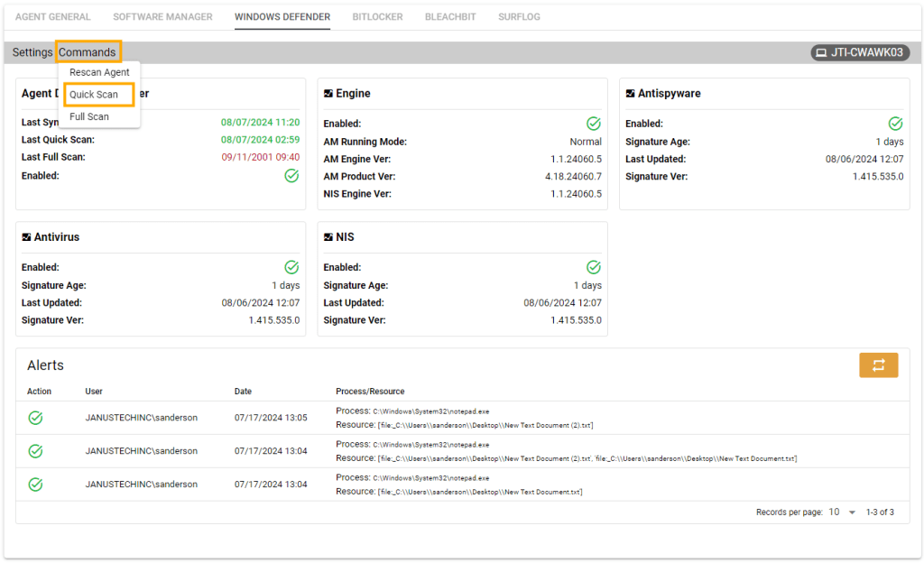Viewport: 924px width, 563px height.
Task: Select Quick Scan from the Commands menu
Action: [98, 94]
